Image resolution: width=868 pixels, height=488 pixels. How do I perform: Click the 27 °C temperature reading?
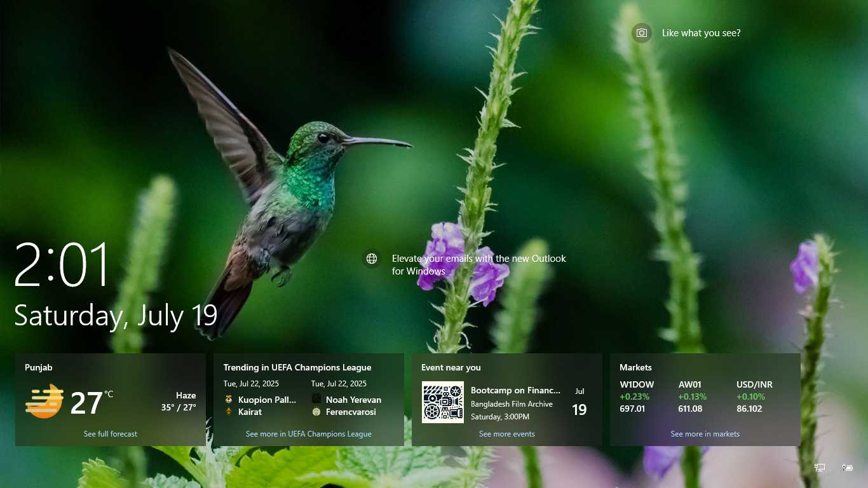pos(92,403)
